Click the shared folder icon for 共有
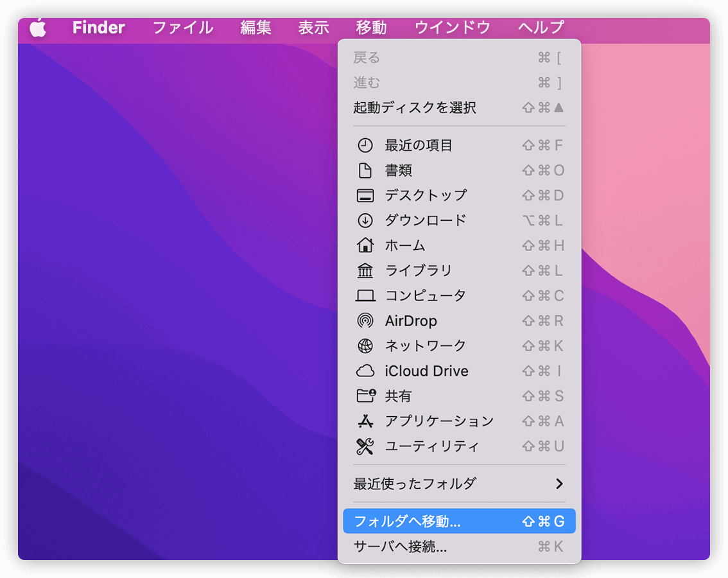 coord(366,396)
